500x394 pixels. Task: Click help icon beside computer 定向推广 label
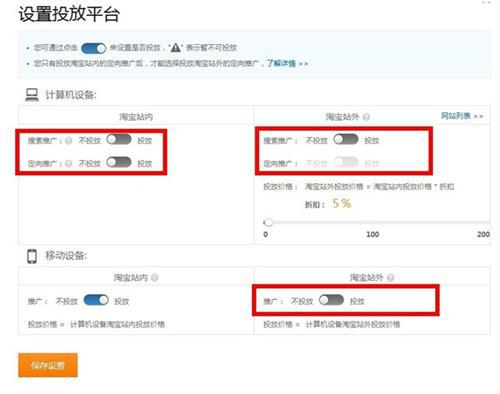pyautogui.click(x=69, y=163)
